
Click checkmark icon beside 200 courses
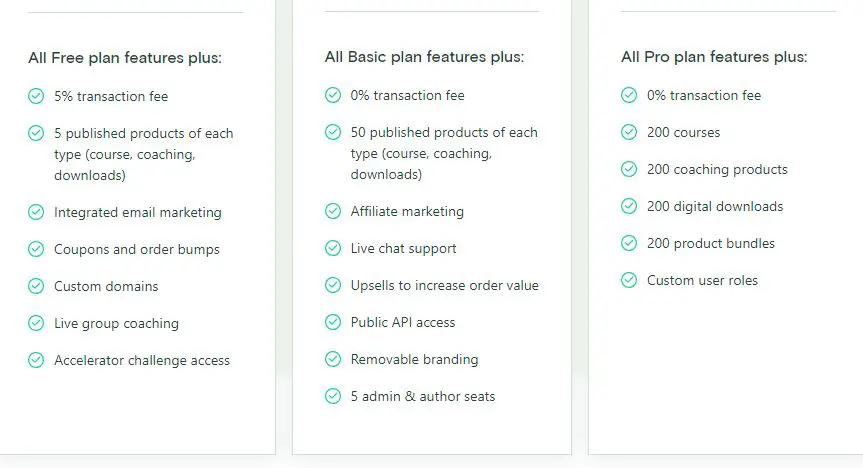pyautogui.click(x=629, y=132)
